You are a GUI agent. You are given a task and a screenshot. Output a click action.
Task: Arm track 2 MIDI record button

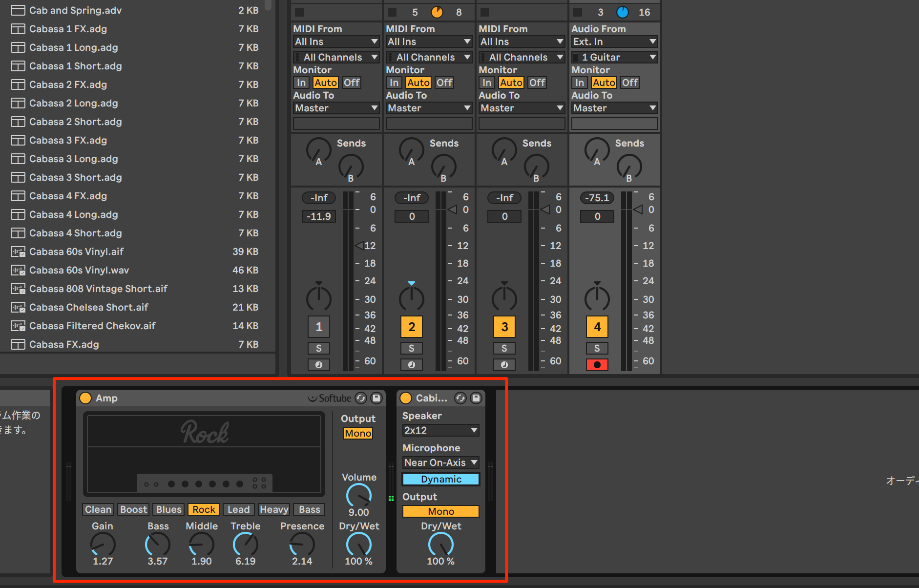tap(412, 365)
